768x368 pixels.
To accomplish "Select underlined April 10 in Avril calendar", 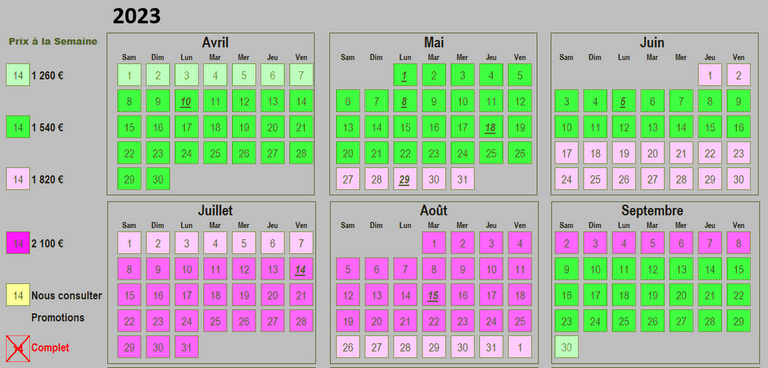I will point(186,101).
